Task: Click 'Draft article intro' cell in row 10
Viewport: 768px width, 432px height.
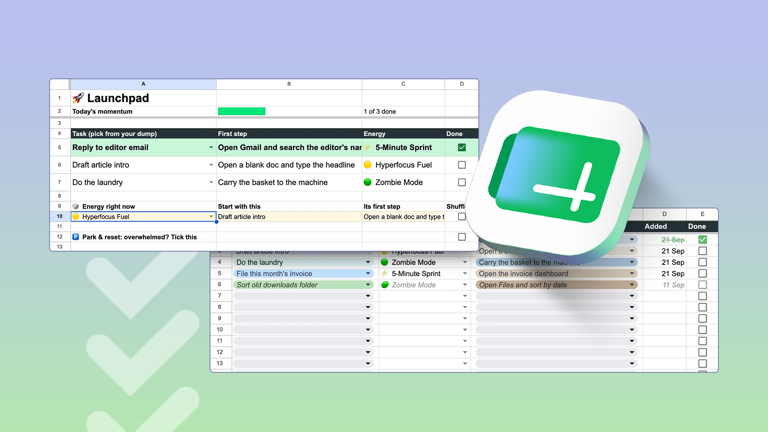Action: coord(289,216)
